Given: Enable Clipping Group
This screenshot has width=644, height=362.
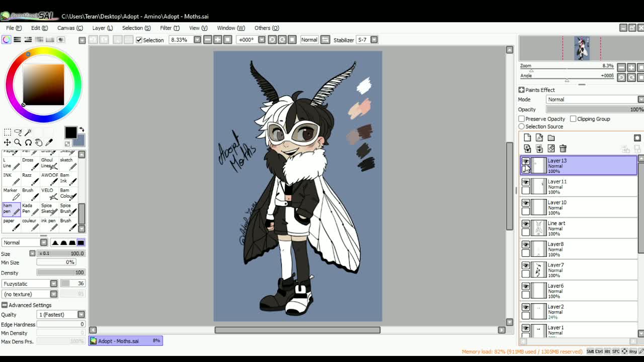Looking at the screenshot, I should pos(573,119).
